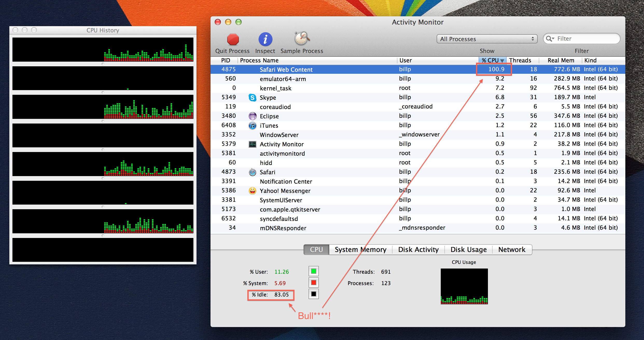Click the Quit Process stop icon

pyautogui.click(x=233, y=39)
